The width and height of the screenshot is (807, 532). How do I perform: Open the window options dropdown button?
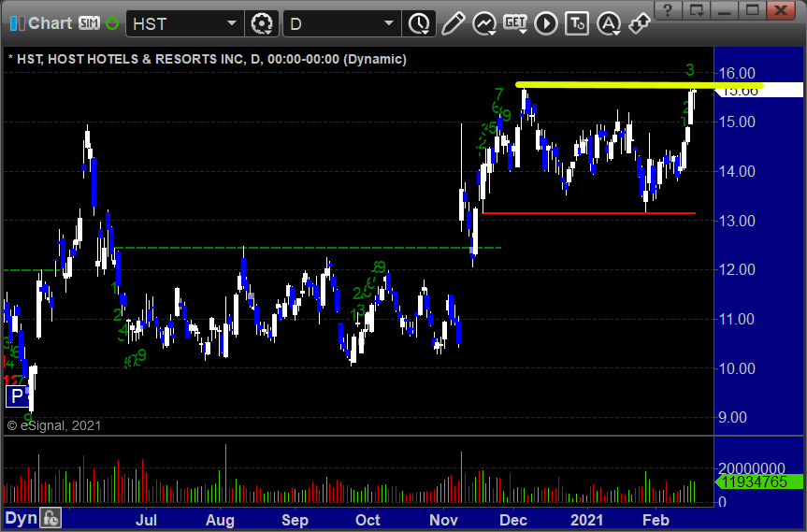click(697, 9)
